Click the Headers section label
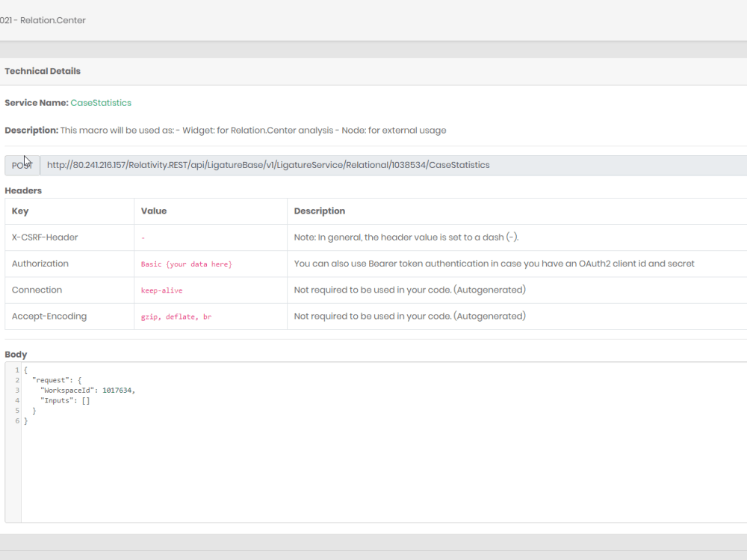The width and height of the screenshot is (747, 560). 23,190
